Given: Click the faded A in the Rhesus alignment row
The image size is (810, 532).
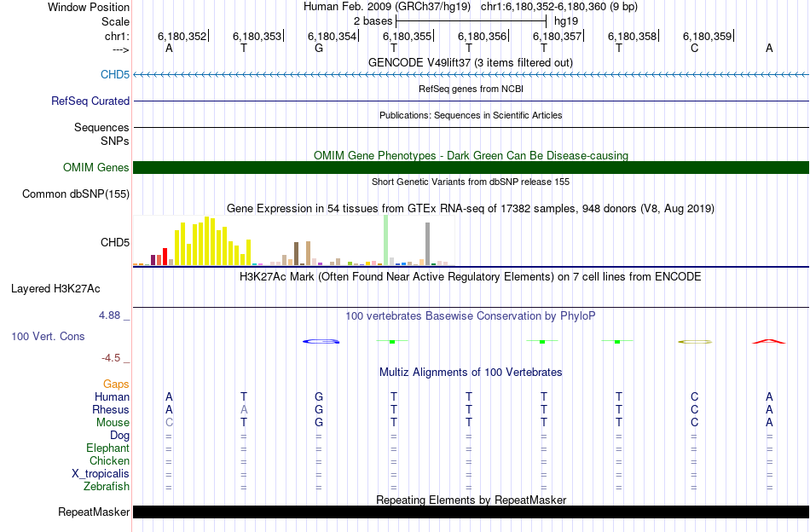Looking at the screenshot, I should coord(244,409).
